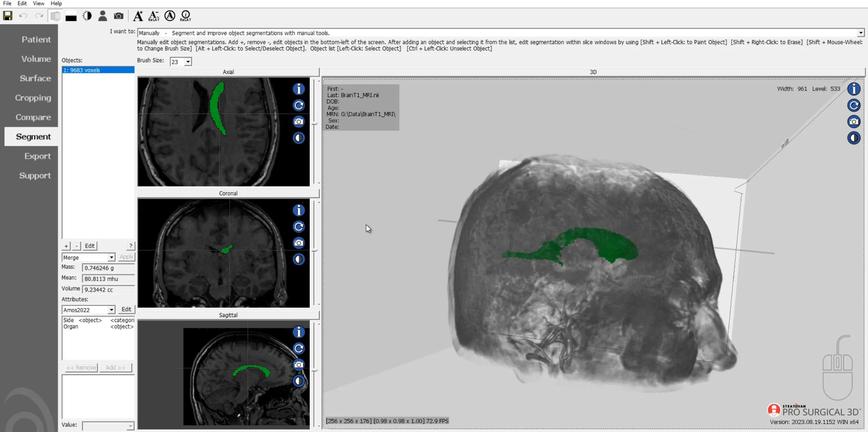Click the Edit button next to Amos2022
The height and width of the screenshot is (432, 868).
point(126,309)
